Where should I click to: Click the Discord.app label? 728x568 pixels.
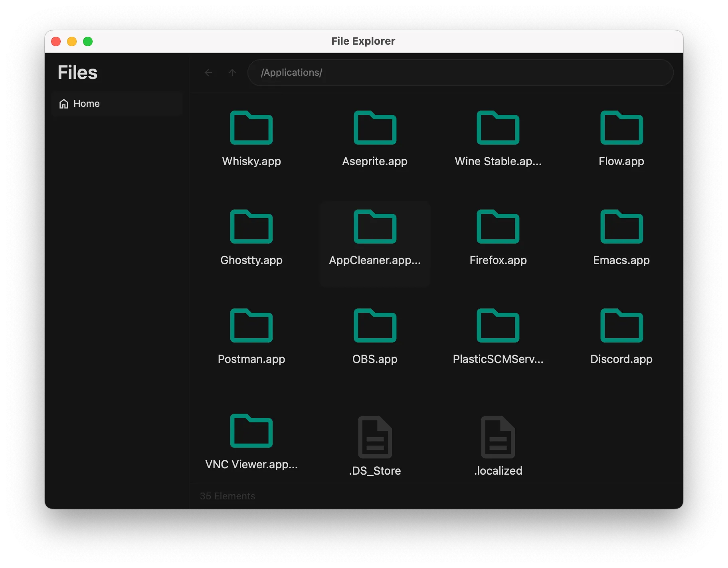(621, 359)
